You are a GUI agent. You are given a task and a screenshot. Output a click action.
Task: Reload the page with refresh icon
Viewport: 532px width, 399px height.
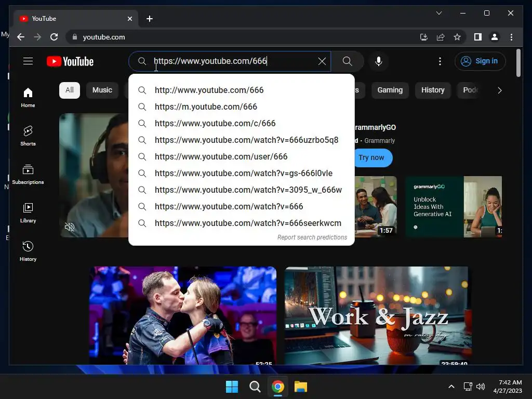coord(54,37)
